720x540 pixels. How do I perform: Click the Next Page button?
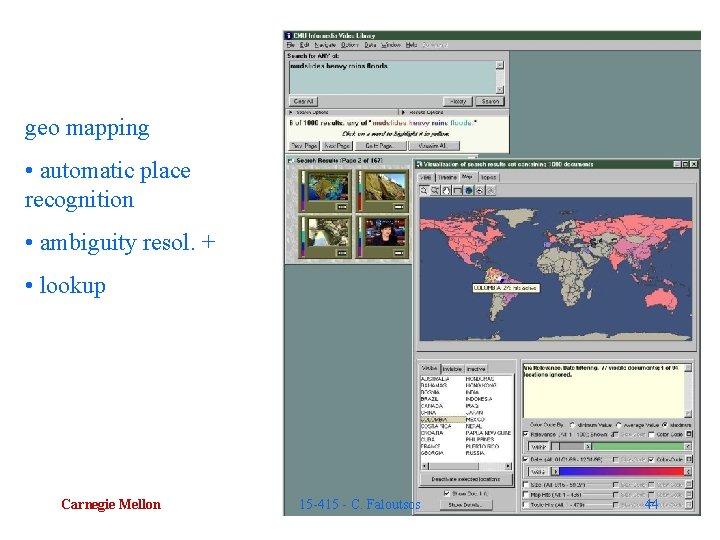tap(337, 146)
